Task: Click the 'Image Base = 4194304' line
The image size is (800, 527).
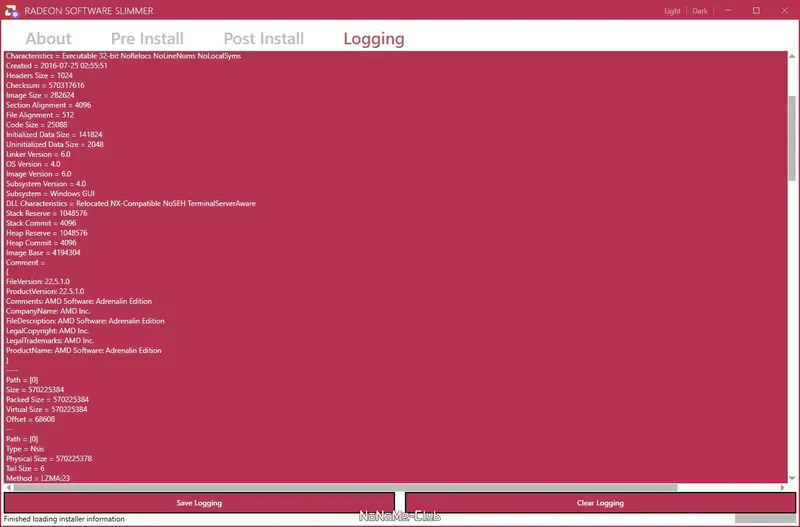Action: pos(43,252)
